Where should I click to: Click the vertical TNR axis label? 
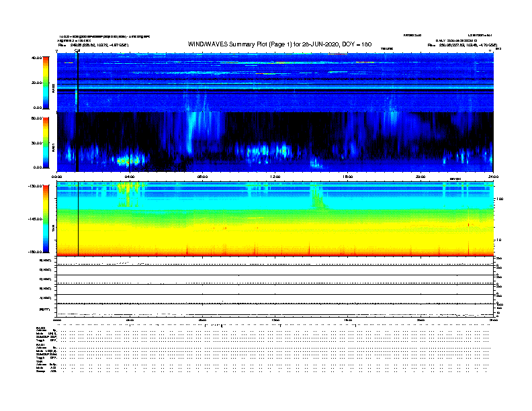tap(53, 230)
